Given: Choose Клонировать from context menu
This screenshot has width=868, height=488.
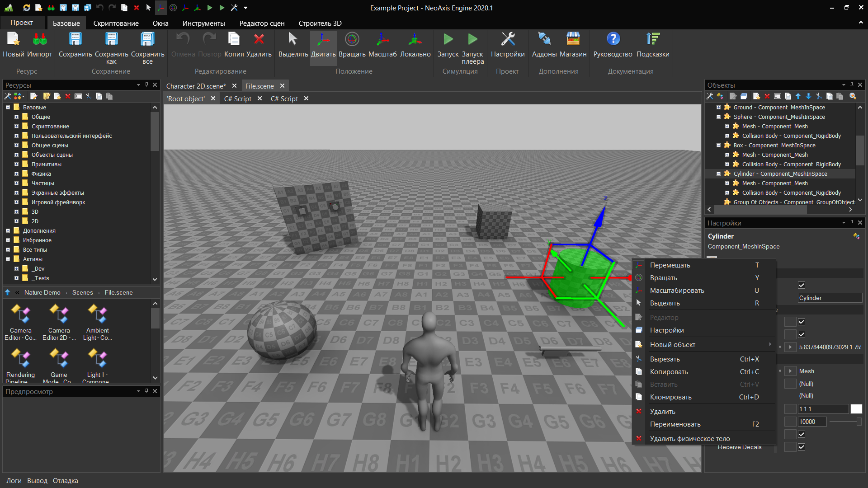Looking at the screenshot, I should (x=670, y=397).
